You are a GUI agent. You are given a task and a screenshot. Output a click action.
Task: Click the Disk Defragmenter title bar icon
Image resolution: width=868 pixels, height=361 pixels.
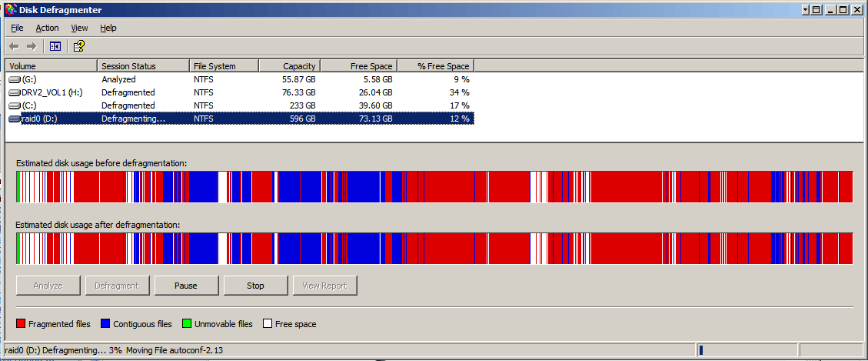(10, 9)
